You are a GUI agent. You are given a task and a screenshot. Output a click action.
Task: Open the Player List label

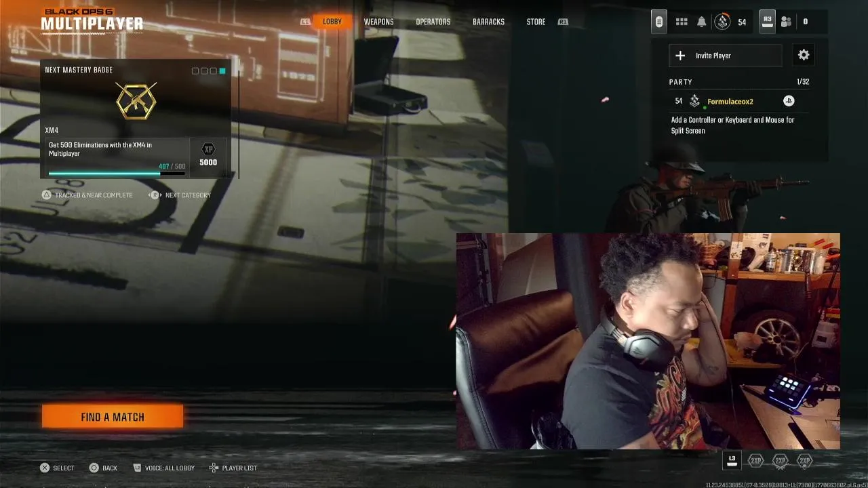(239, 468)
